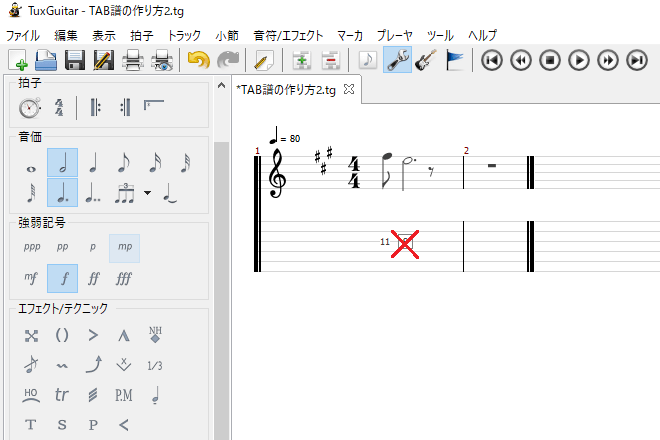Image resolution: width=660 pixels, height=440 pixels.
Task: Open the 拍子 menu
Action: (142, 35)
